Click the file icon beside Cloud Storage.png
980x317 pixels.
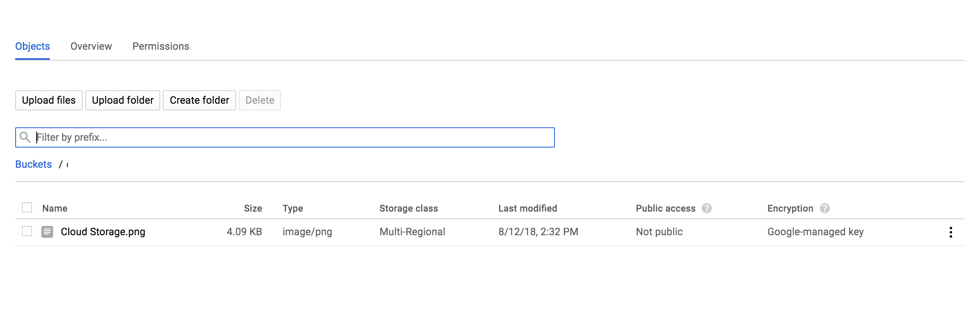(47, 232)
